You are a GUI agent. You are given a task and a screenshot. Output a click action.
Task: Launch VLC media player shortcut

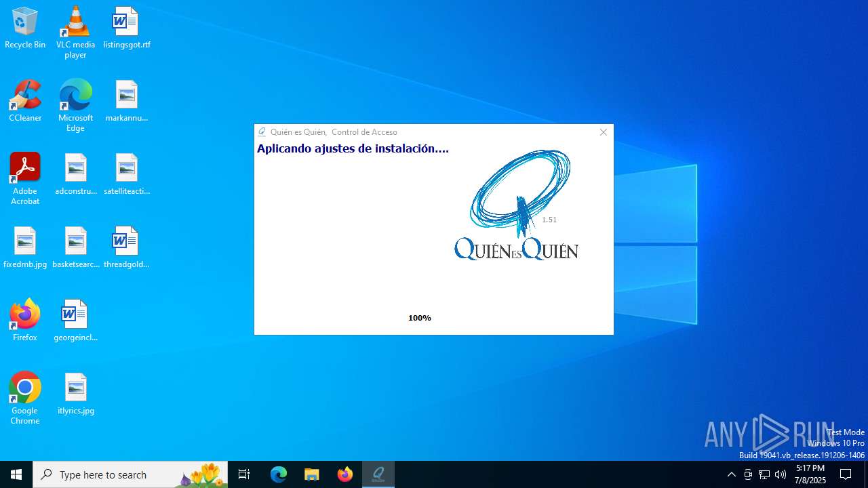[x=75, y=33]
